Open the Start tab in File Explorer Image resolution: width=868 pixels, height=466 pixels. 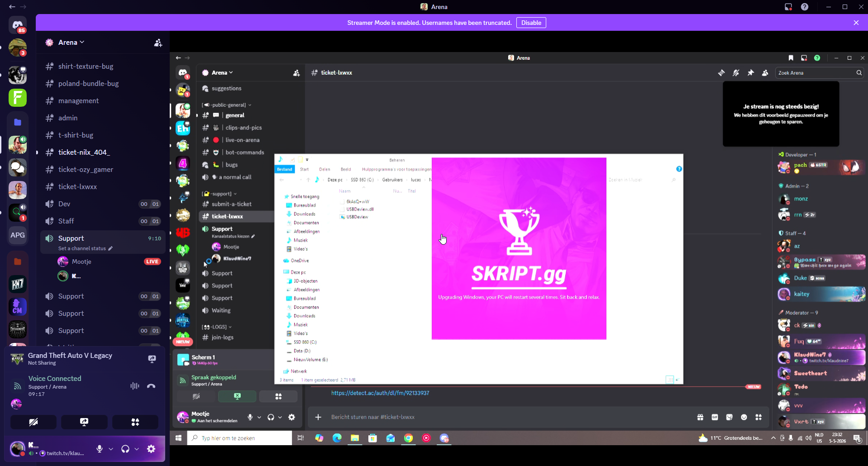click(304, 169)
